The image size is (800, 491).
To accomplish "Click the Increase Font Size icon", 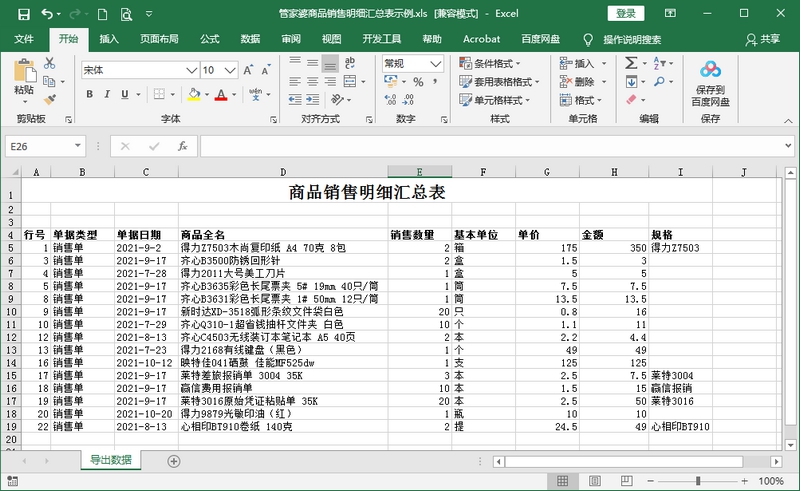I will 248,70.
